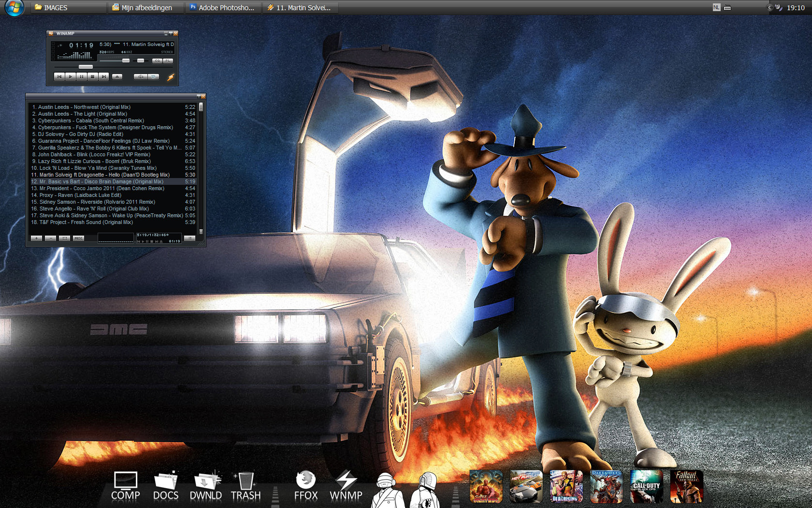Stop playback in Winamp
The width and height of the screenshot is (812, 508).
(x=92, y=76)
